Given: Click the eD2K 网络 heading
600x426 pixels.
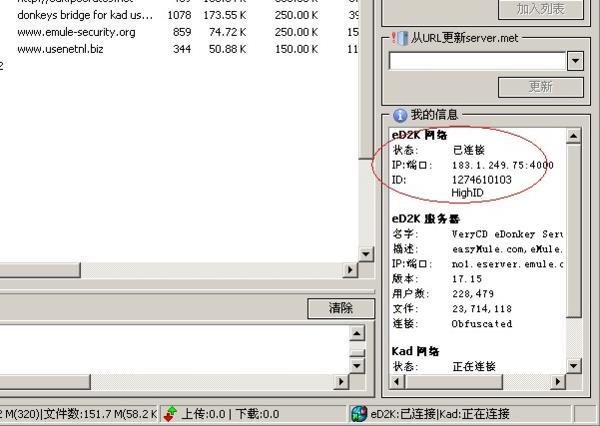Looking at the screenshot, I should point(419,135).
